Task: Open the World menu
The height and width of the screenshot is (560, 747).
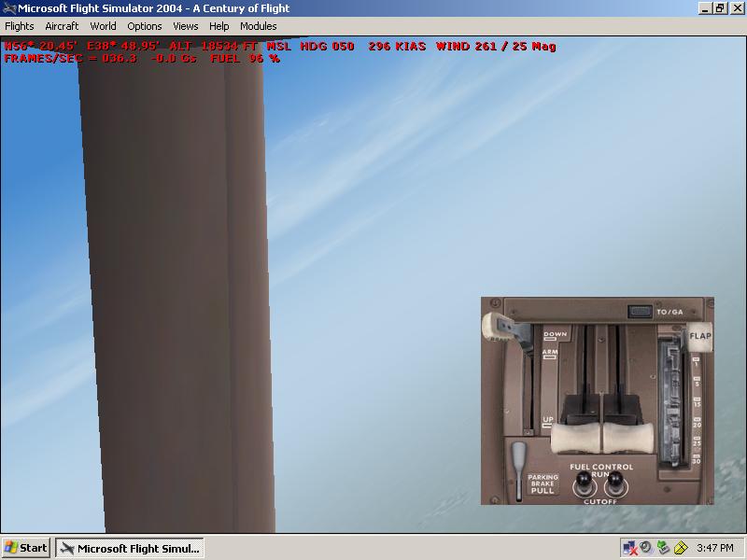Action: 103,26
